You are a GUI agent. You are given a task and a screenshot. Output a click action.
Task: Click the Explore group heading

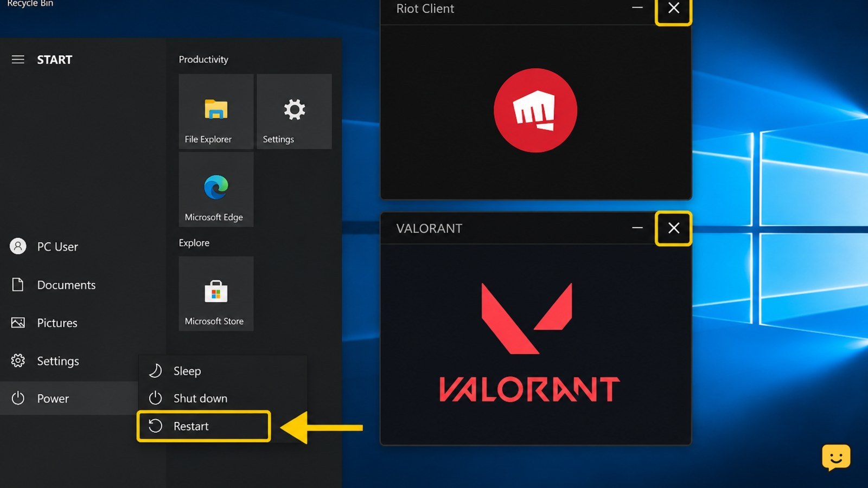point(194,243)
